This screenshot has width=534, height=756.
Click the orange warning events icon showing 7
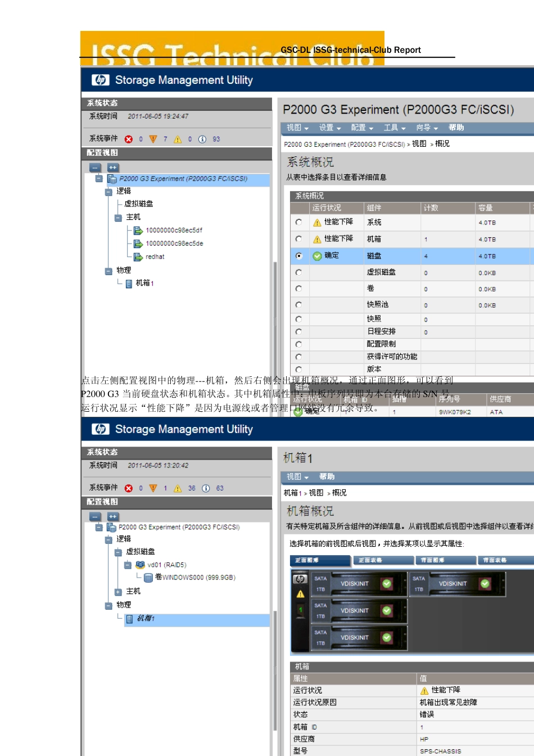pyautogui.click(x=153, y=139)
